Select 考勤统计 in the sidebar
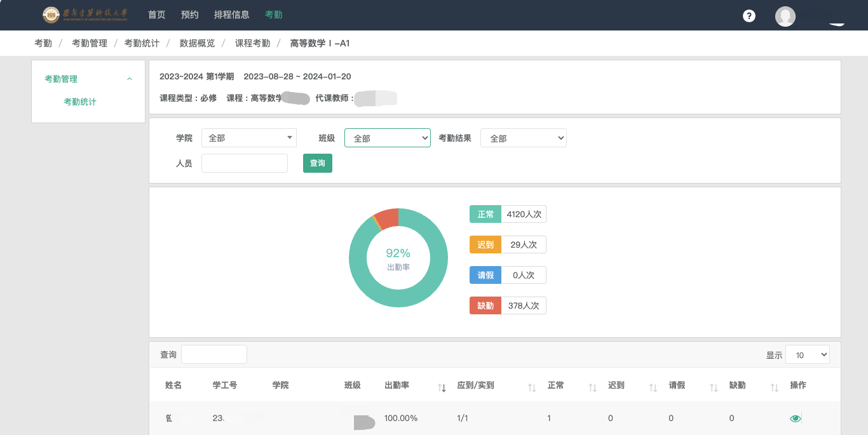The height and width of the screenshot is (435, 868). click(x=80, y=102)
